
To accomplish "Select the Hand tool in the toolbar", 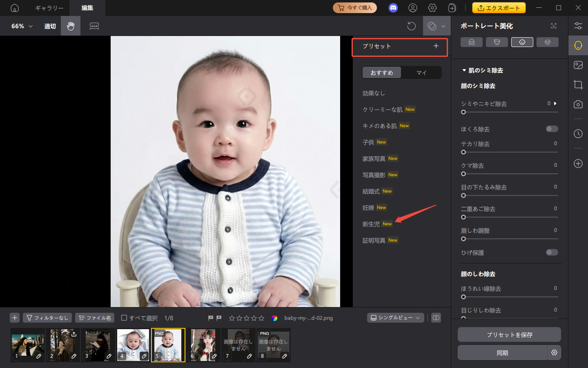I will [70, 26].
